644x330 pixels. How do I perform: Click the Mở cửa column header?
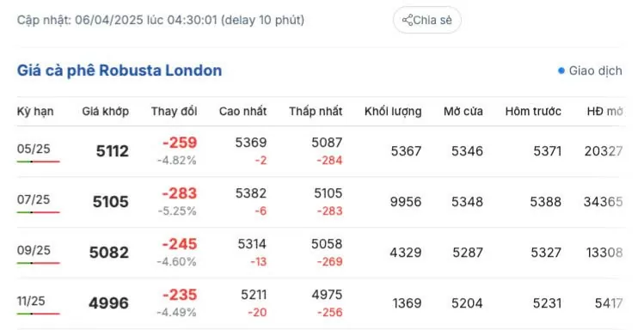(x=463, y=111)
